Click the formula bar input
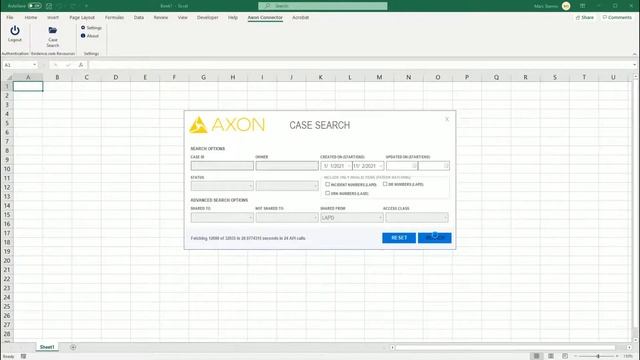The image size is (640, 360). coord(360,65)
